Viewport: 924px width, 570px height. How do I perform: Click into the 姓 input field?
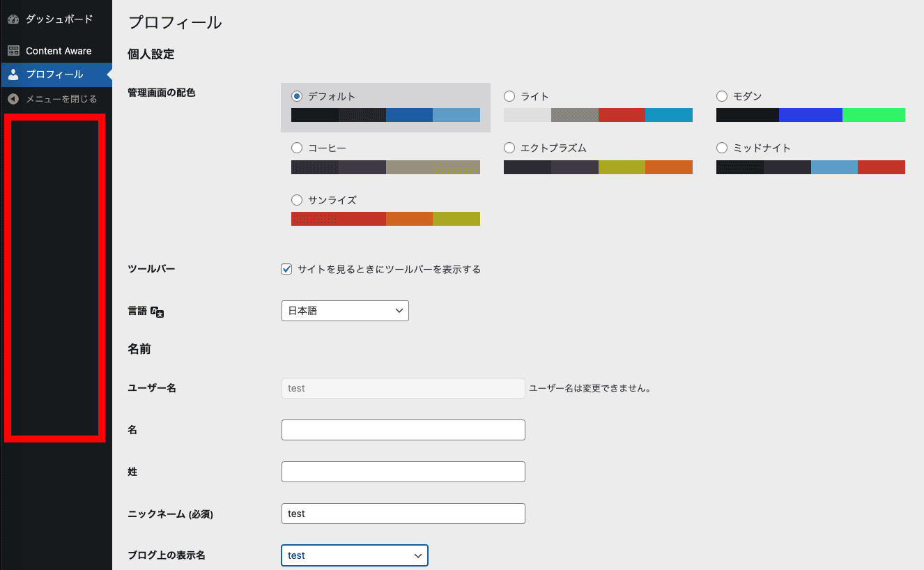click(x=403, y=472)
